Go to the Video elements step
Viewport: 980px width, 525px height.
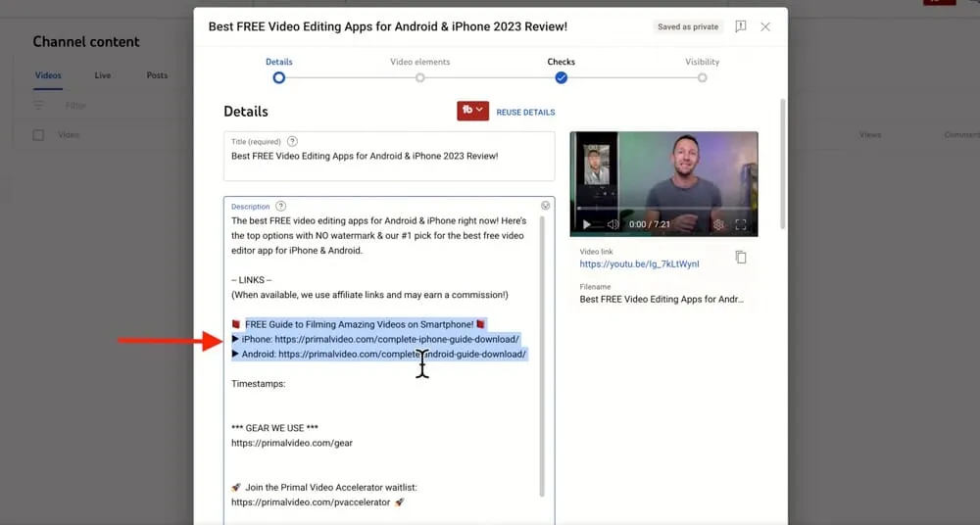pyautogui.click(x=419, y=77)
